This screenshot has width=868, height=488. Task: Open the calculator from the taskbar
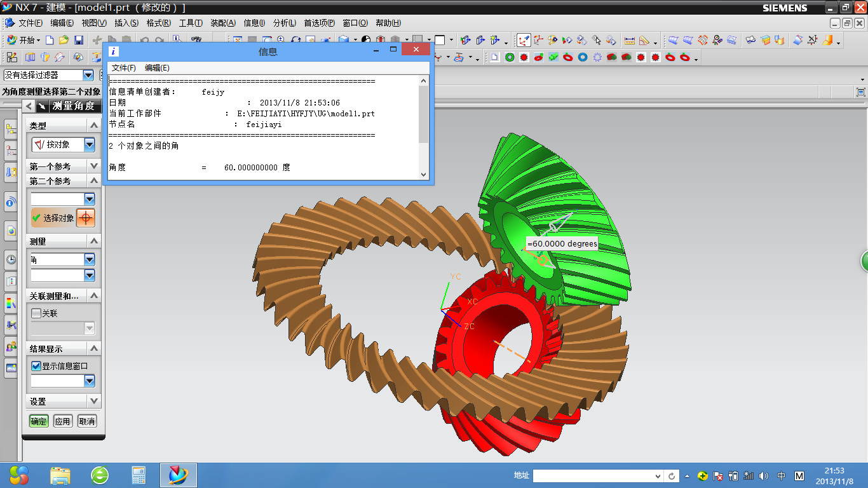(138, 475)
